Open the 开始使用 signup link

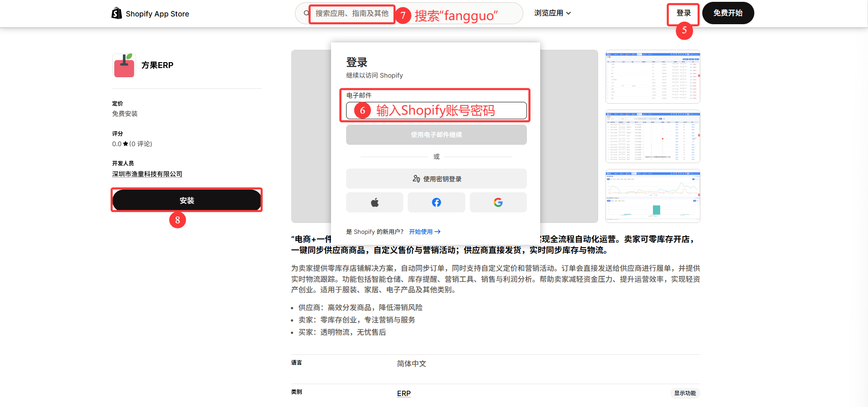coord(425,232)
